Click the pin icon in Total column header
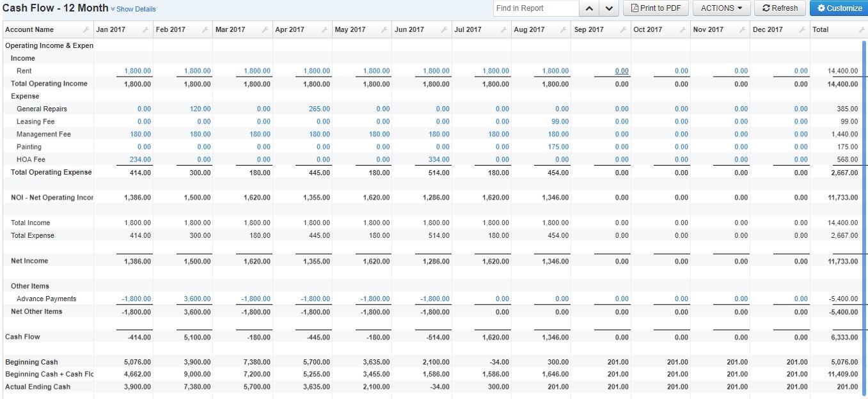This screenshot has height=399, width=868. click(861, 30)
